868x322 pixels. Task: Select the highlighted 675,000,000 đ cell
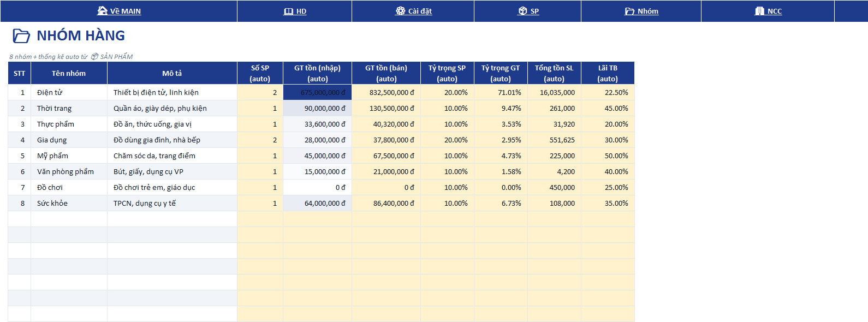pyautogui.click(x=317, y=93)
